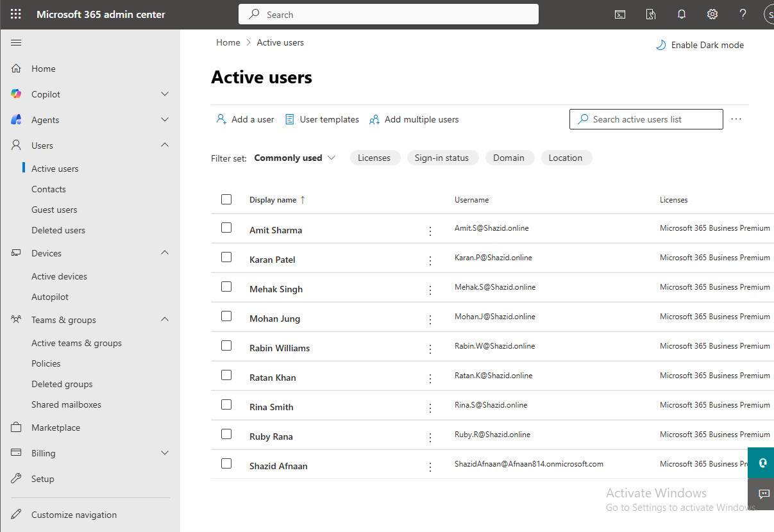Viewport: 774px width, 532px height.
Task: Click the Marketplace bag icon
Action: [17, 428]
